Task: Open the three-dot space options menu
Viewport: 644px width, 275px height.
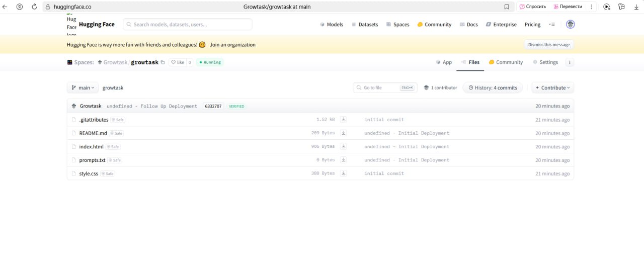Action: [570, 62]
